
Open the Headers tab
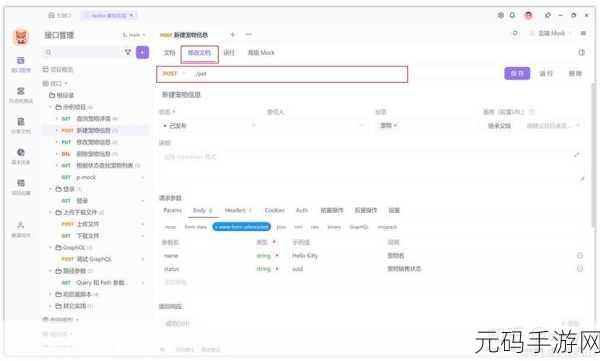[x=238, y=210]
